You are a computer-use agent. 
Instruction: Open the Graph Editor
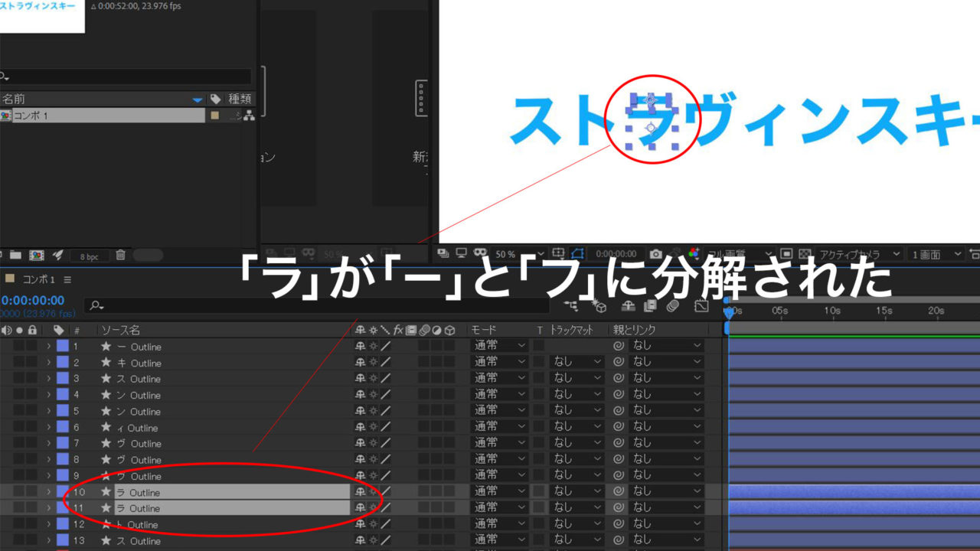click(x=701, y=306)
